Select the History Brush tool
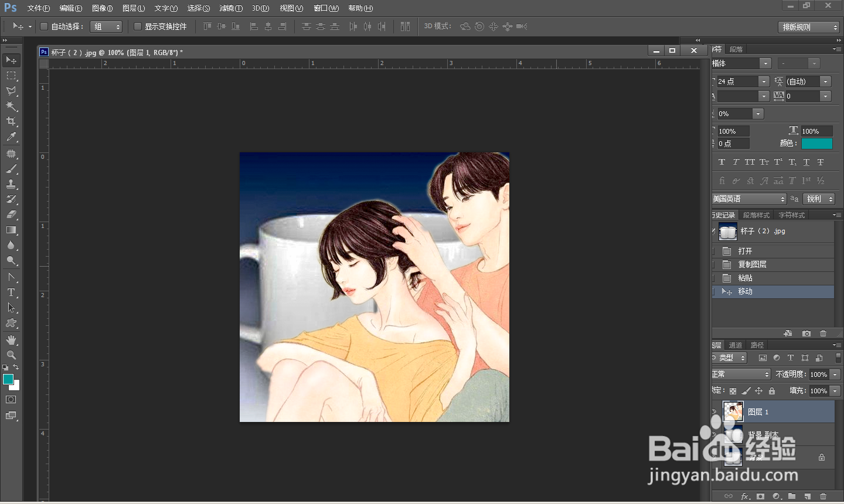Screen dimensions: 844x504 tap(11, 199)
